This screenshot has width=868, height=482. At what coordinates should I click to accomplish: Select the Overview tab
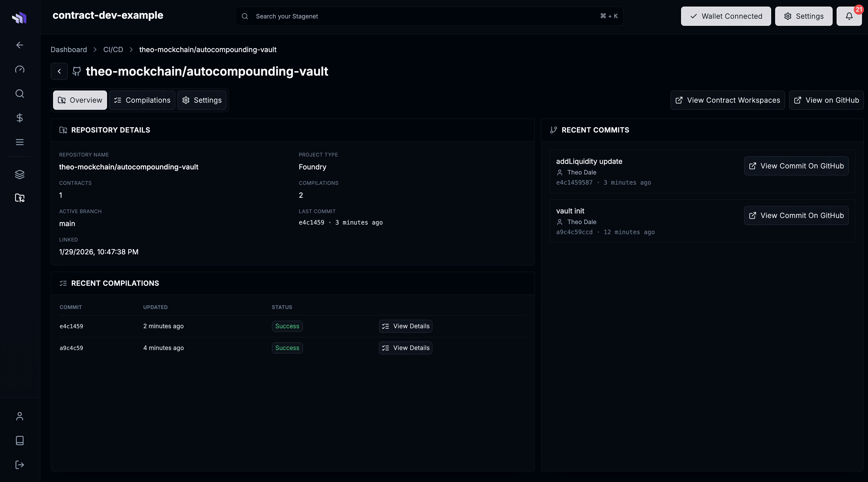click(x=79, y=100)
